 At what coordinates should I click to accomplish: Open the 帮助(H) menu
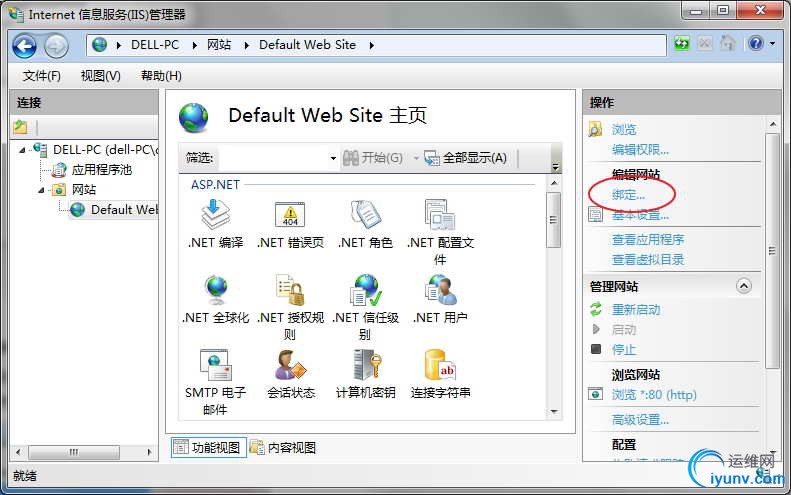click(x=161, y=76)
